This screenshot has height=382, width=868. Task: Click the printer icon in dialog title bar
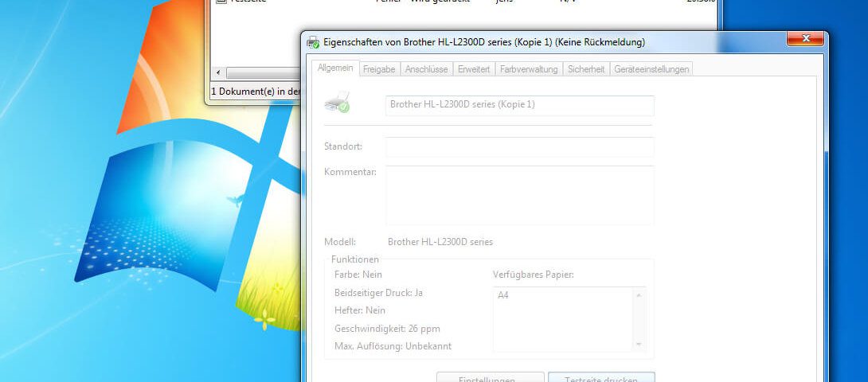[x=313, y=42]
